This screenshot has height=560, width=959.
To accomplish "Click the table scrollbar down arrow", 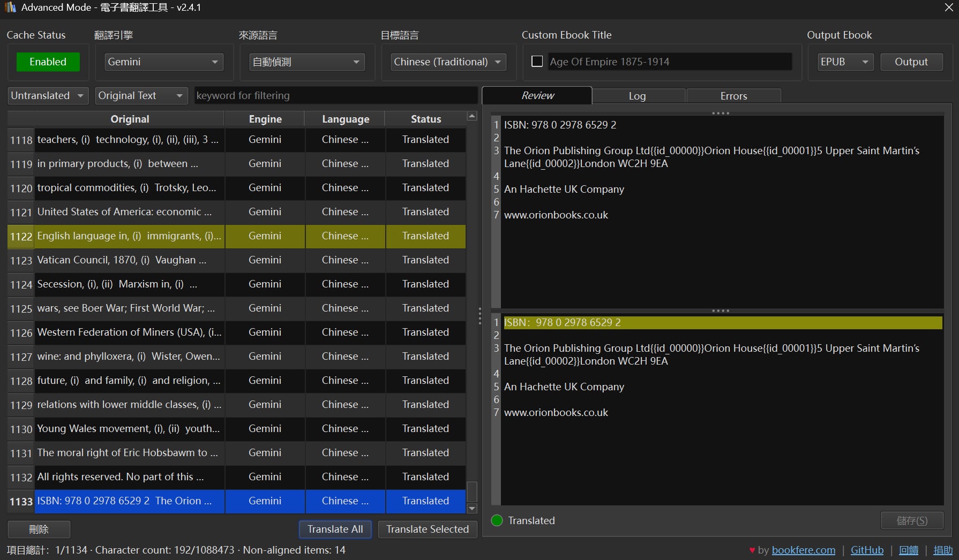I will click(x=472, y=508).
